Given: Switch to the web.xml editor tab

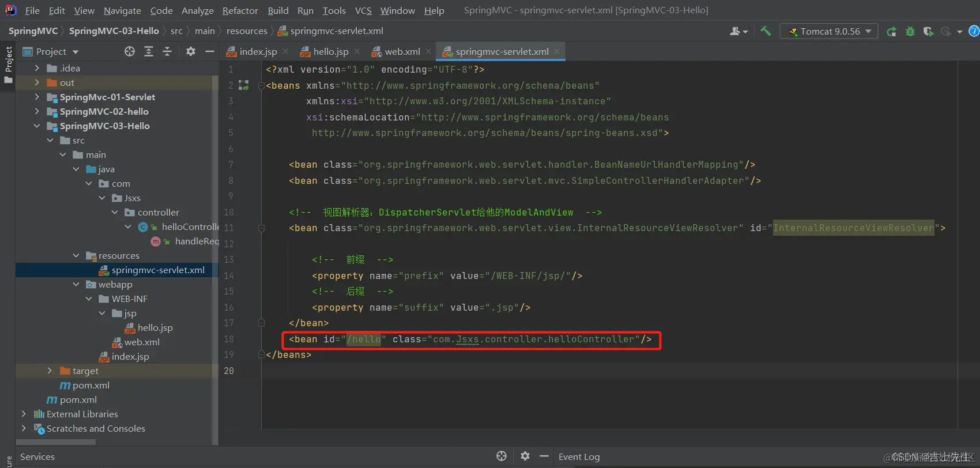Looking at the screenshot, I should (402, 51).
